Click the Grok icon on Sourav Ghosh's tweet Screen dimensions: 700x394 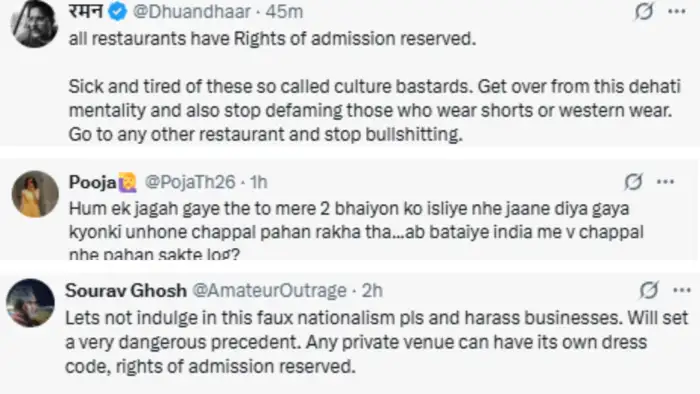click(648, 290)
